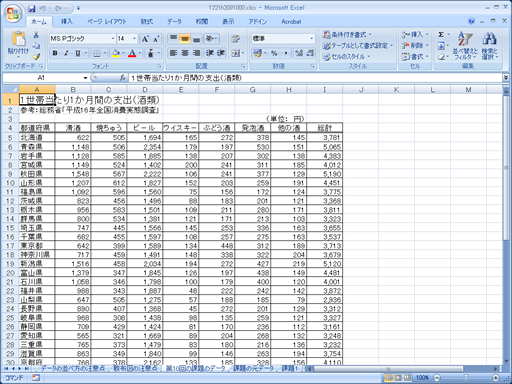Click the insert function fx icon

tap(123, 78)
